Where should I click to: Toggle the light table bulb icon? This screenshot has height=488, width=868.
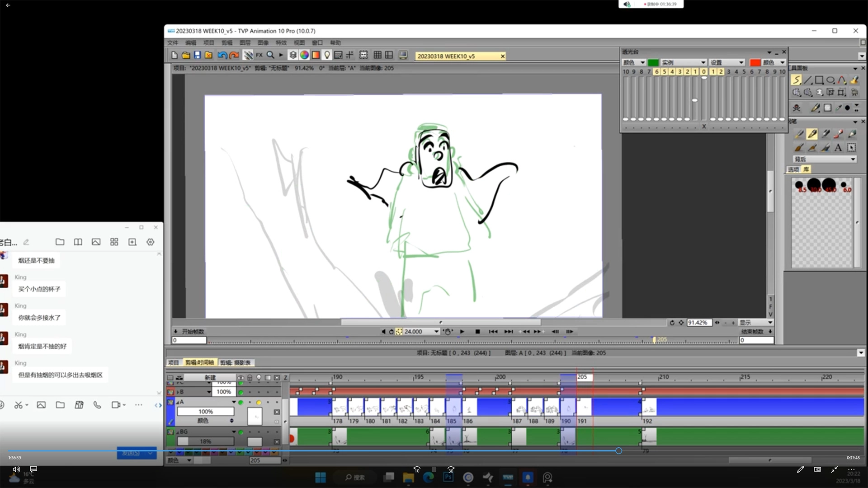pos(327,55)
